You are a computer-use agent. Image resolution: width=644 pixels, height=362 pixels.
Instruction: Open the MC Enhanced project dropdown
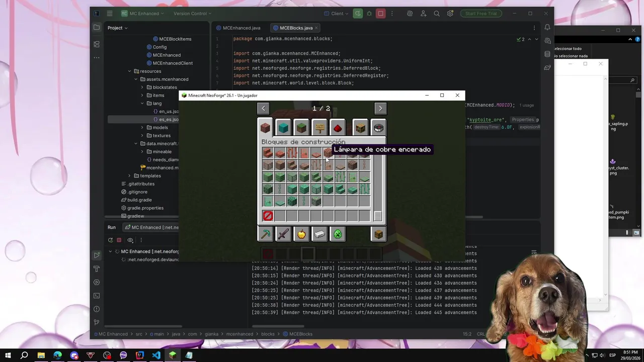(143, 14)
